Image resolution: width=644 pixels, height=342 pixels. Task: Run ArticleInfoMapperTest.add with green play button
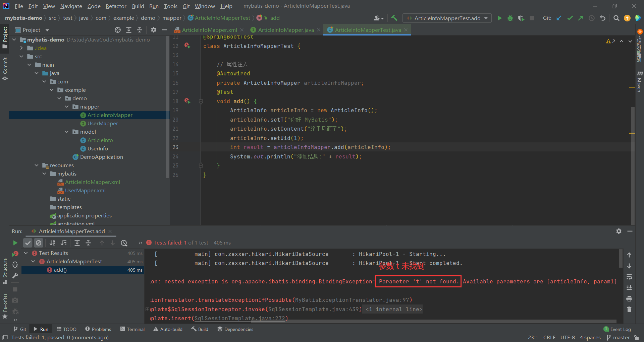tap(499, 18)
